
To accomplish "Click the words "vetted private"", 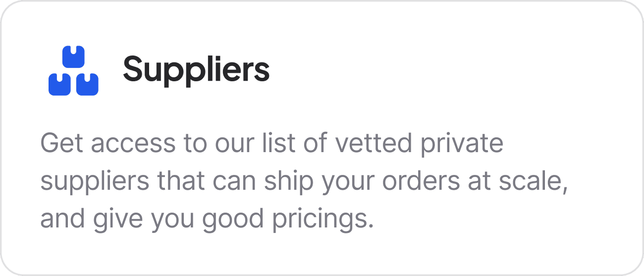I will click(x=419, y=144).
